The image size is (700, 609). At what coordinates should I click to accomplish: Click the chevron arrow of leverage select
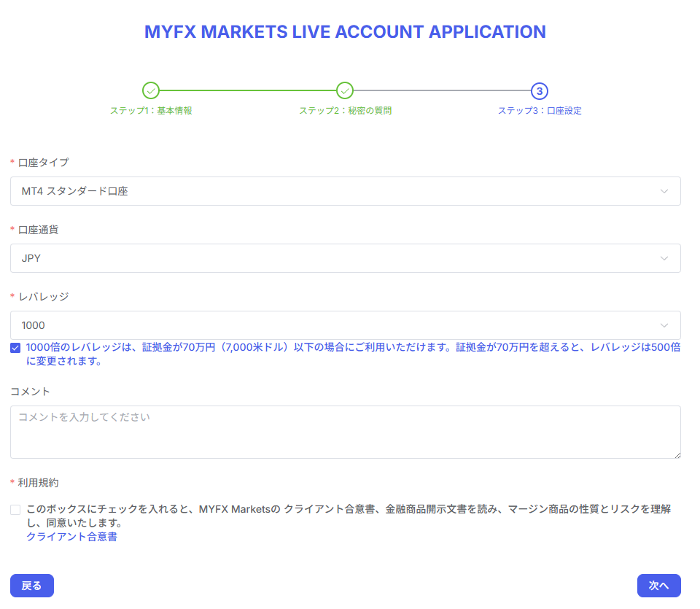(x=664, y=325)
